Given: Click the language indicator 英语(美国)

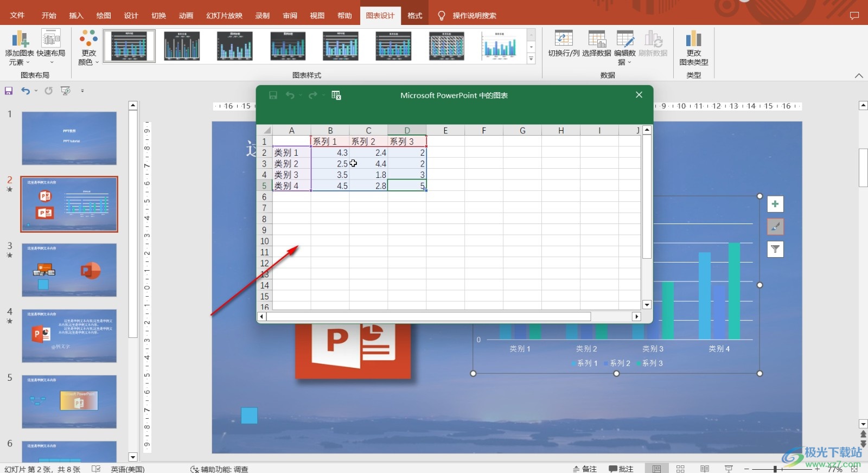Looking at the screenshot, I should [127, 469].
